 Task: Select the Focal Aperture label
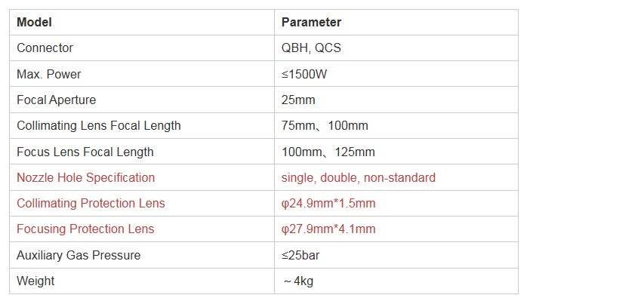tap(57, 100)
